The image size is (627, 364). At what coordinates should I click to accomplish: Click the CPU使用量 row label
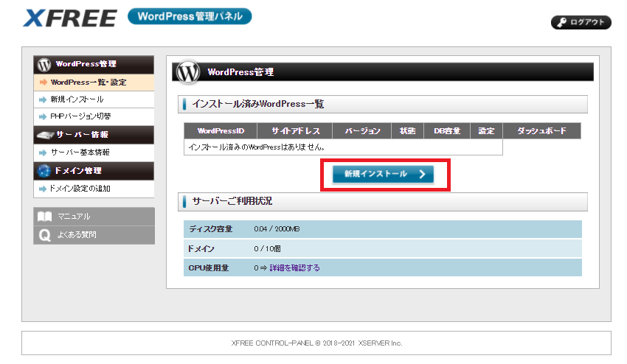(208, 267)
